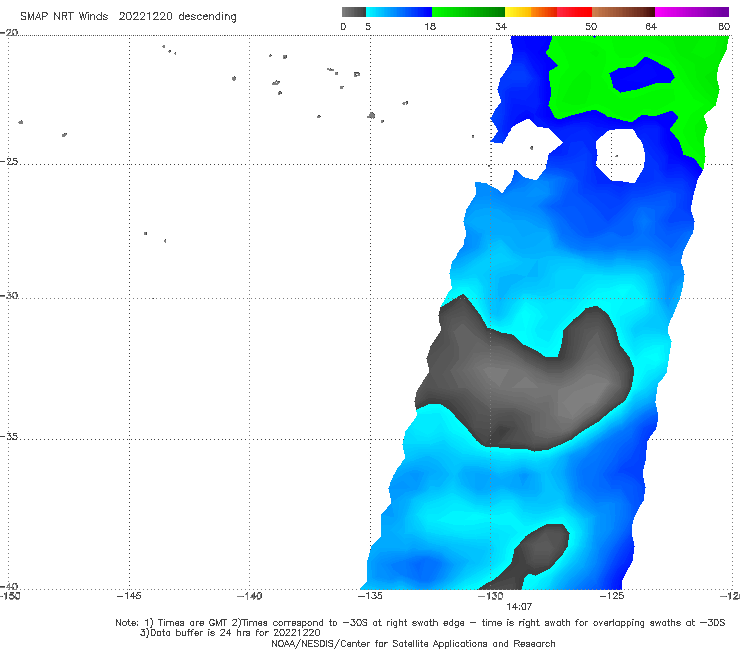Click the gray segment of the color bar
Screen dimensions: 740x650
click(353, 12)
